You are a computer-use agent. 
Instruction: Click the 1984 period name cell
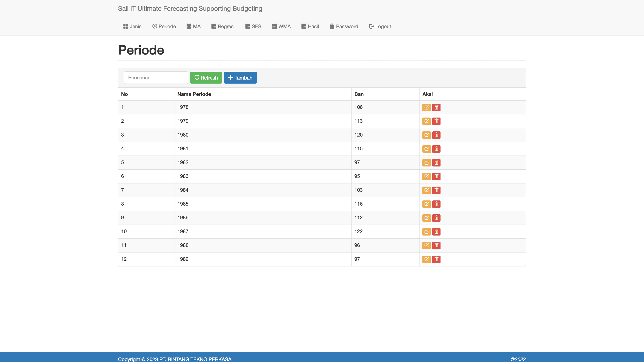263,190
